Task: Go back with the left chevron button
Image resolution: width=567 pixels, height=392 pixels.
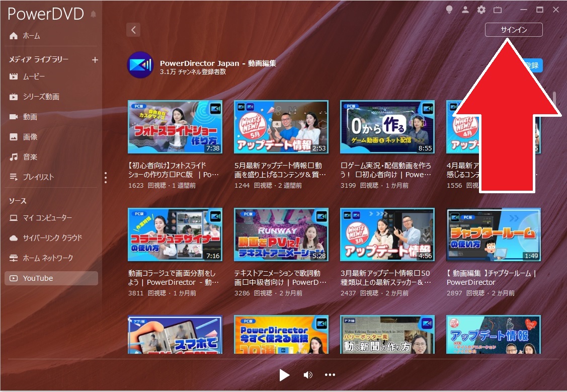Action: tap(133, 30)
